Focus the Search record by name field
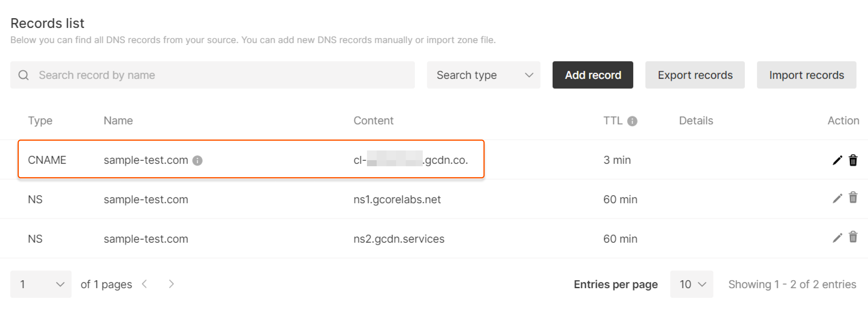Image resolution: width=868 pixels, height=310 pixels. tap(213, 75)
